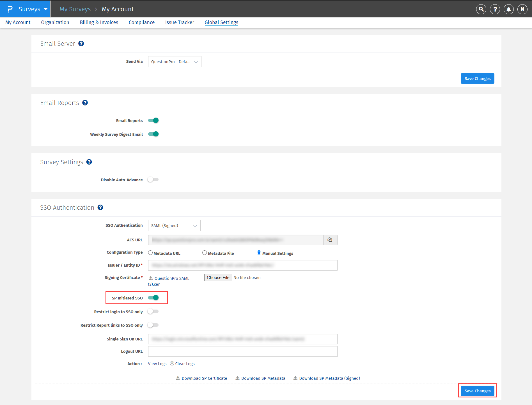Show help for Email Reports section
The height and width of the screenshot is (405, 532).
click(x=85, y=103)
